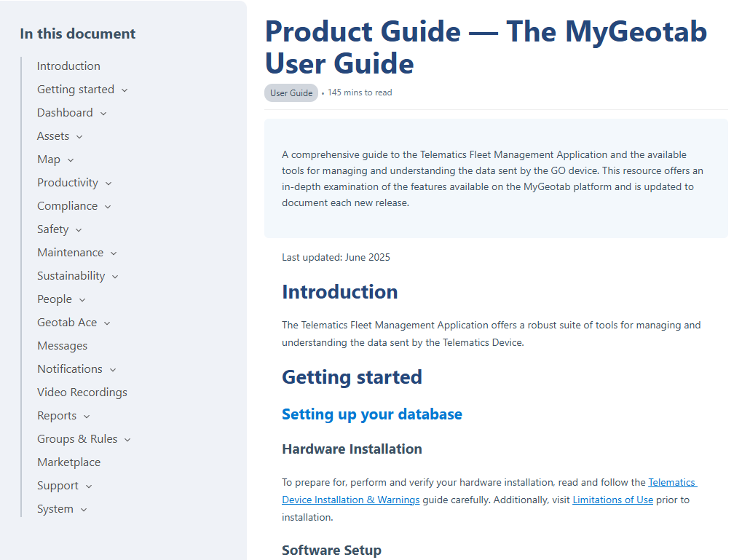Viewport: 750px width, 560px height.
Task: Expand the Groups & Rules section
Action: pos(127,438)
